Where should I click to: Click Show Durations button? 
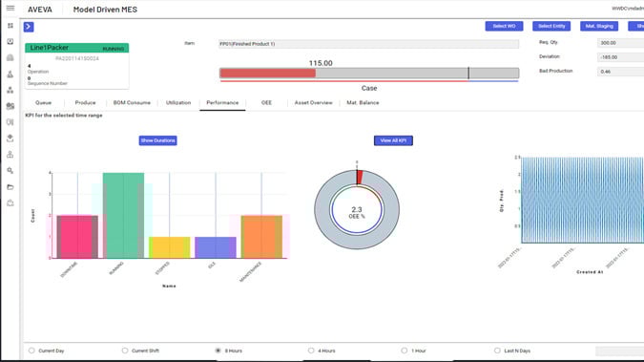157,140
